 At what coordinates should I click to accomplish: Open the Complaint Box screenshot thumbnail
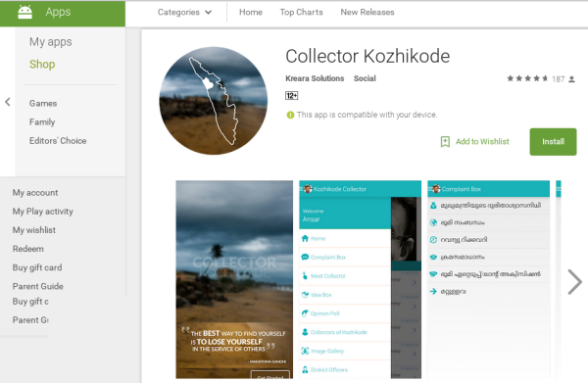coord(489,279)
